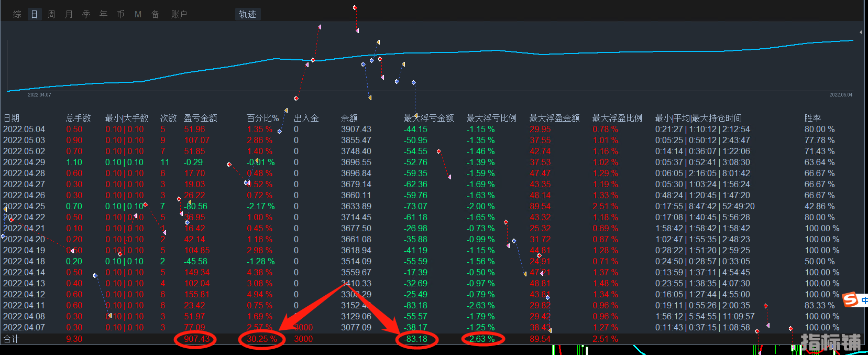Select the 日 daily statistics tab

(34, 14)
